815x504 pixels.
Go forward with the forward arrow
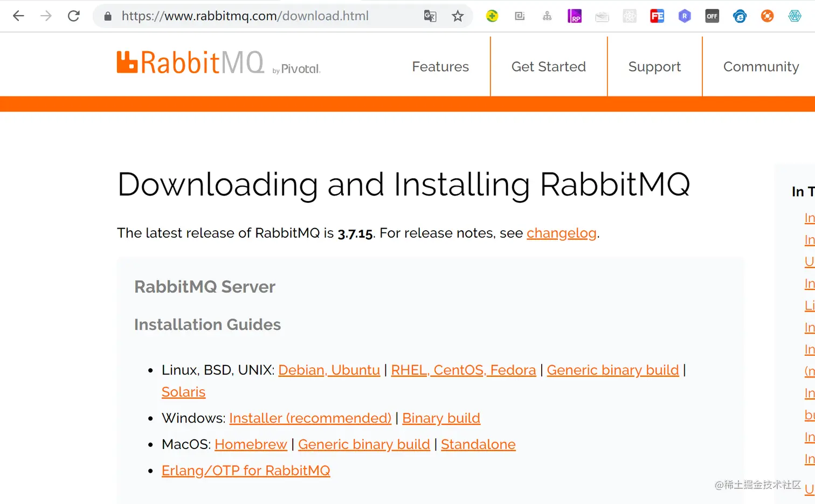[x=46, y=16]
